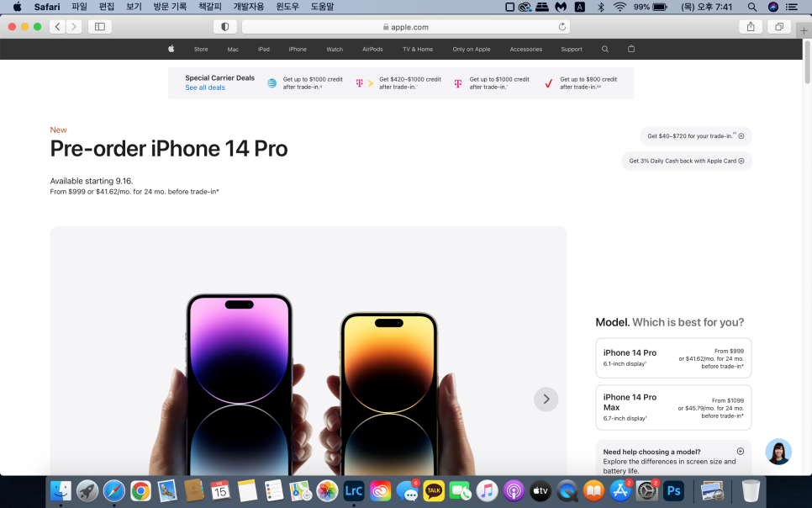
Task: Select iPhone in the site navigation
Action: 298,50
